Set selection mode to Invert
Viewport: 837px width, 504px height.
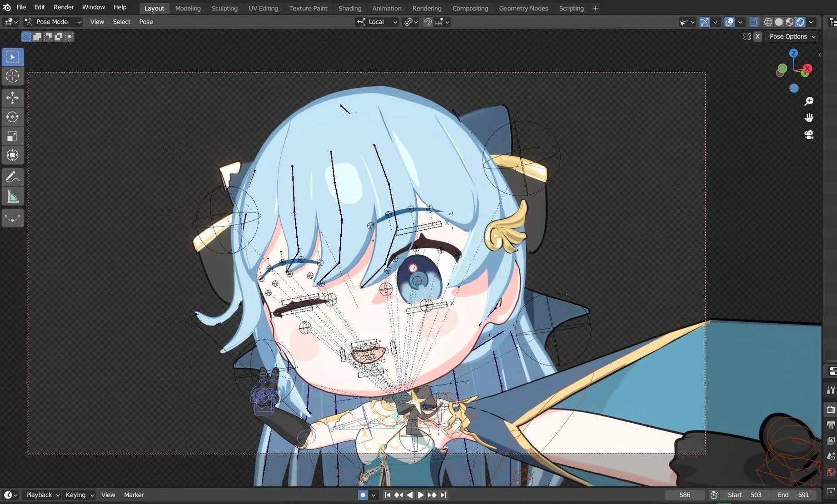(x=58, y=36)
